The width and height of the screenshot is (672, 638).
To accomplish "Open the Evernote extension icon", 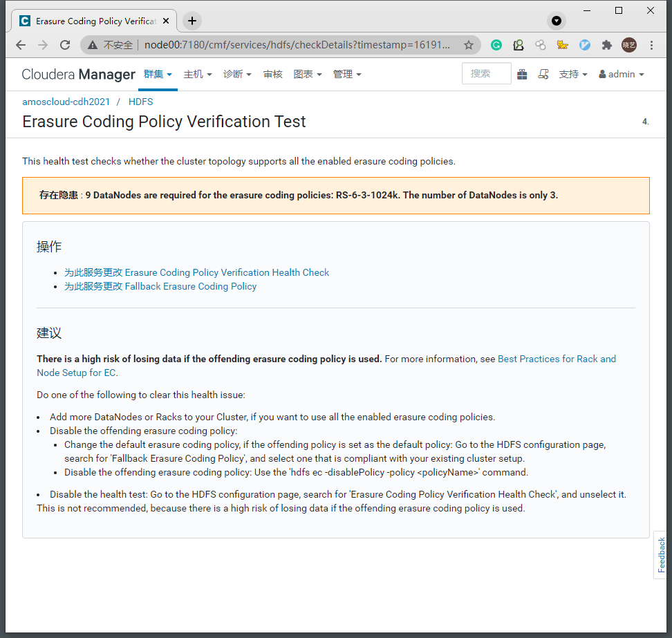I will pyautogui.click(x=519, y=45).
